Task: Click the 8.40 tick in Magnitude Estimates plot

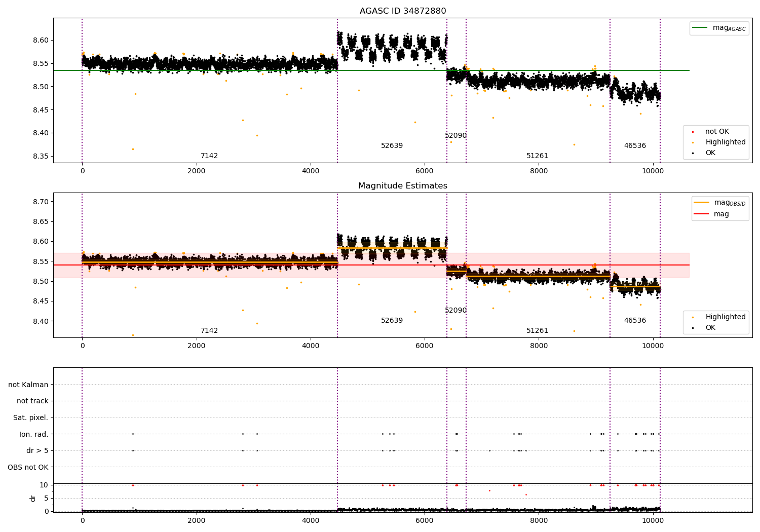Action: click(x=41, y=321)
